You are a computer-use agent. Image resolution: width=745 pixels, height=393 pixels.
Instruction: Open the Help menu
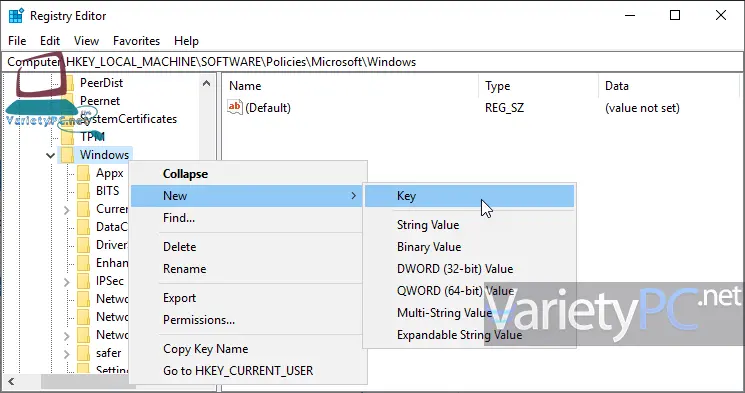pos(186,41)
